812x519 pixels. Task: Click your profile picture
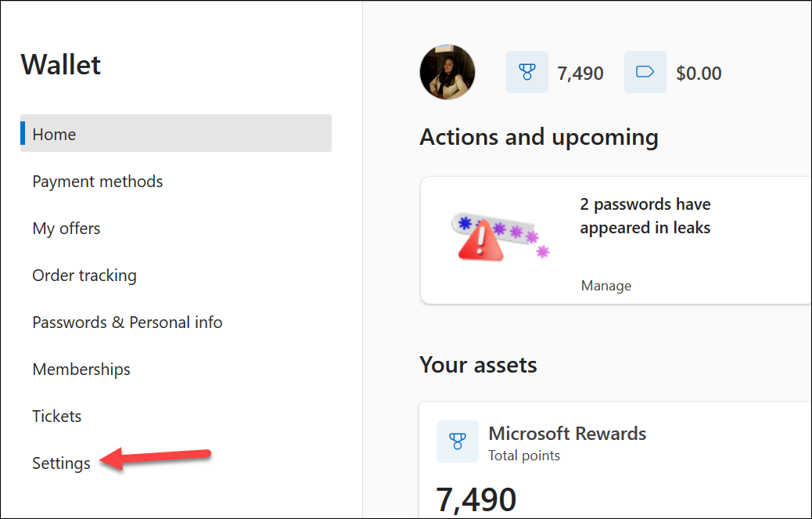coord(447,71)
